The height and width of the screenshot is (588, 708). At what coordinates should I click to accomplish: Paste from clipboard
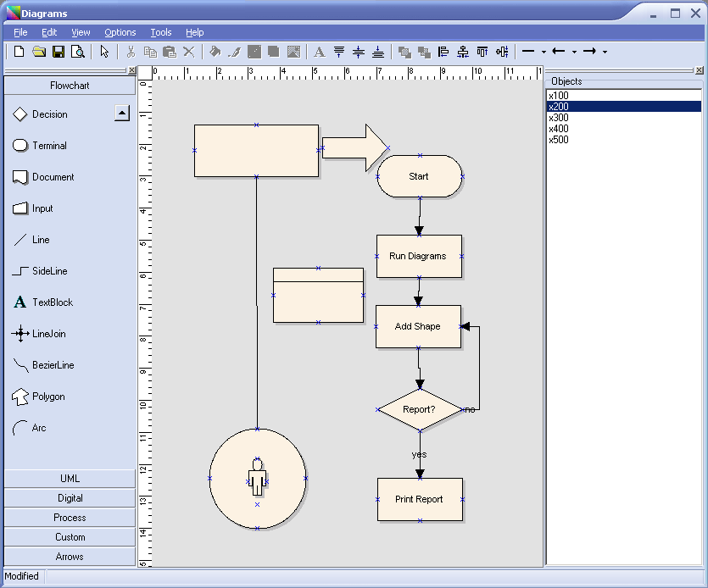[170, 52]
